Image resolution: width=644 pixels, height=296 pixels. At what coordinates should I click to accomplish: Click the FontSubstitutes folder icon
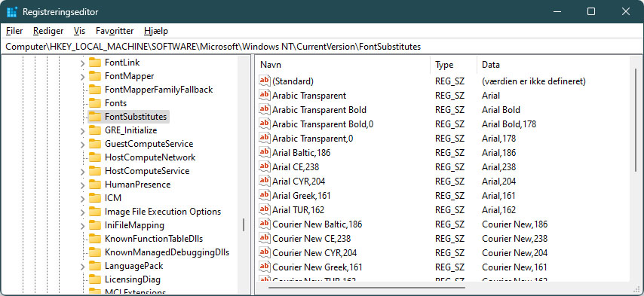[95, 117]
